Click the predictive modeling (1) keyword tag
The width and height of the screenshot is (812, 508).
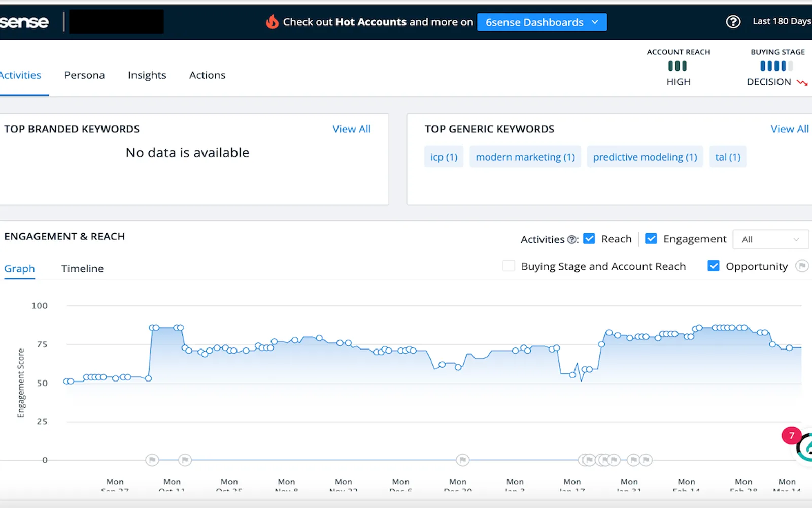(x=645, y=157)
